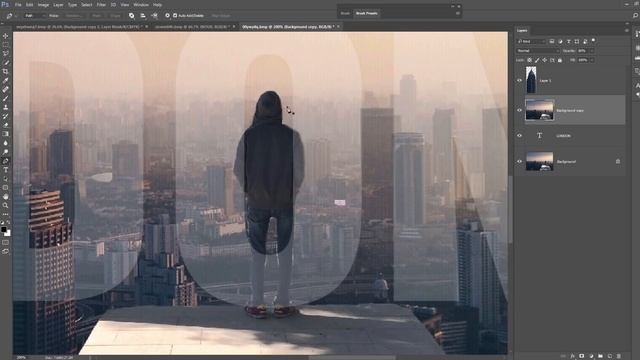Screen dimensions: 640x360
Task: Select the Layer 1 thumbnail
Action: (531, 80)
